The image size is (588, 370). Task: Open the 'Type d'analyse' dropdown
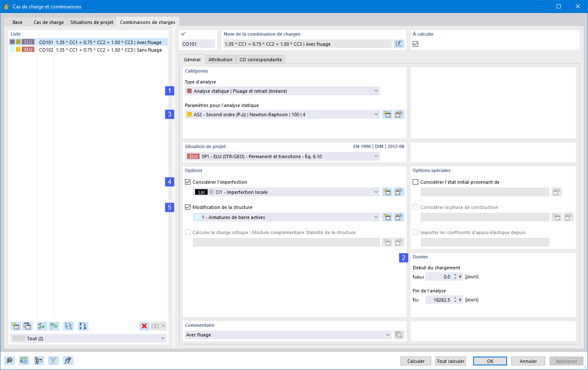(282, 91)
